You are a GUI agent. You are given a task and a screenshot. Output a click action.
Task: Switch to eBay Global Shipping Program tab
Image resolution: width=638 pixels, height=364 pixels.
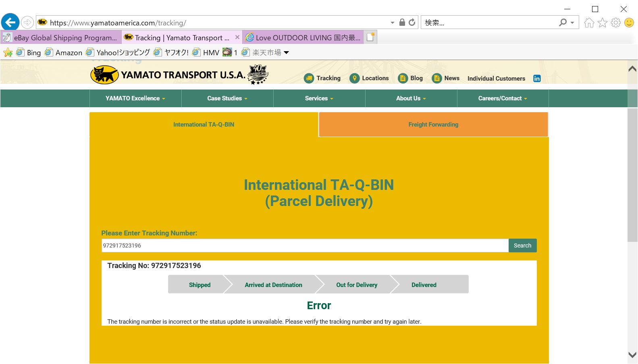point(61,37)
